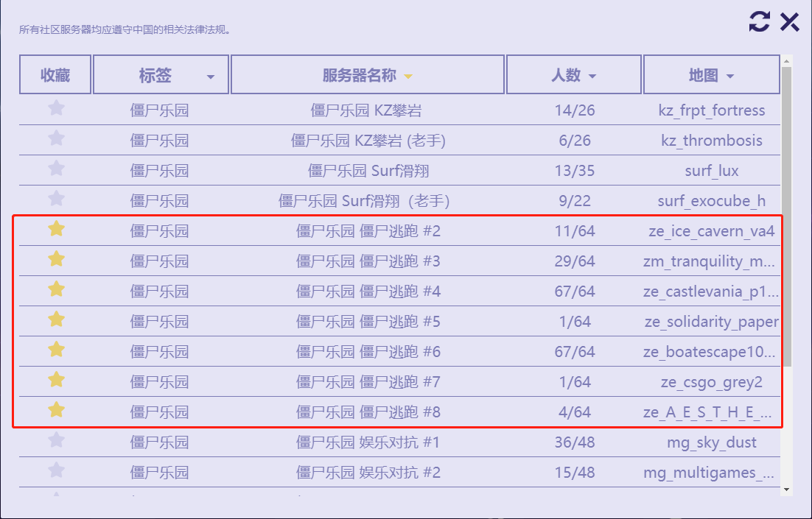Open the 标签 filter dropdown
Screen dimensions: 812x519
coord(211,74)
